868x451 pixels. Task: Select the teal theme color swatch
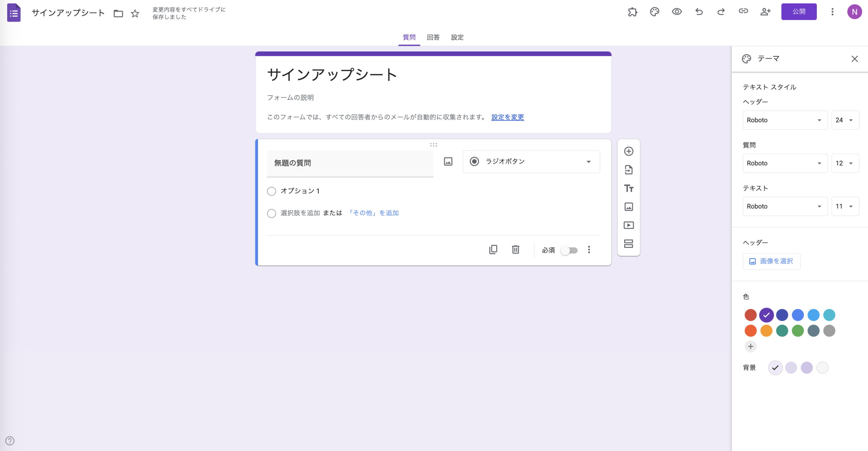[x=829, y=315]
